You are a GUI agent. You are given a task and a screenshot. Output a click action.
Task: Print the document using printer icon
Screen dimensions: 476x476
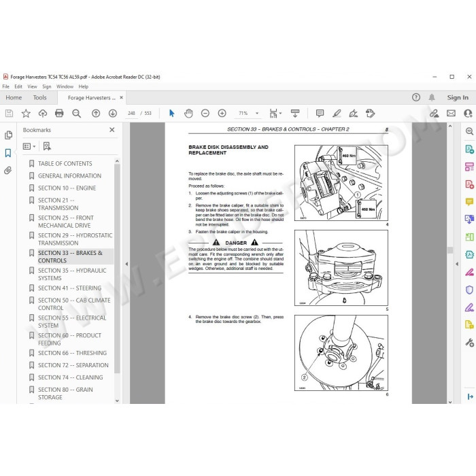[x=59, y=114]
